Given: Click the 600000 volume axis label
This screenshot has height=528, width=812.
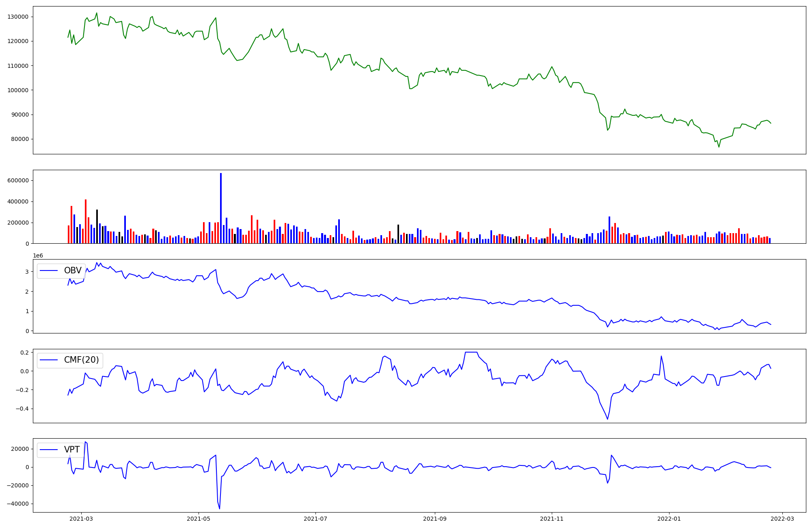Looking at the screenshot, I should pyautogui.click(x=18, y=180).
